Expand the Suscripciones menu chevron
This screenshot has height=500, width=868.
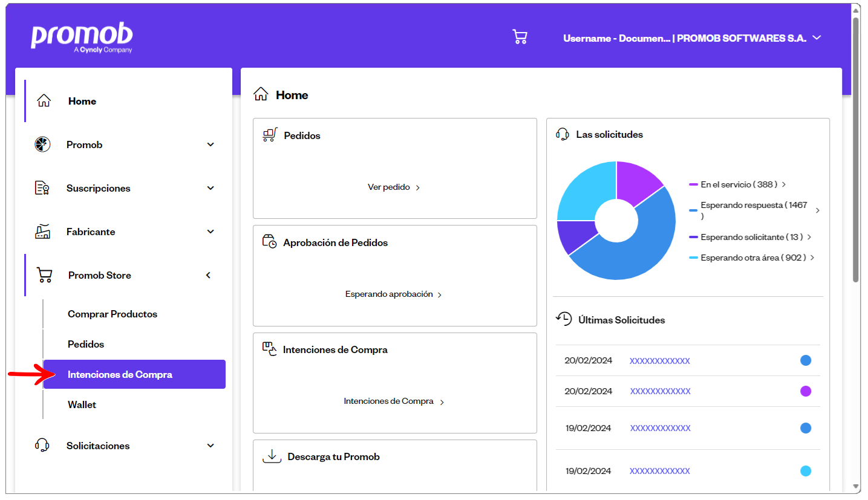210,188
